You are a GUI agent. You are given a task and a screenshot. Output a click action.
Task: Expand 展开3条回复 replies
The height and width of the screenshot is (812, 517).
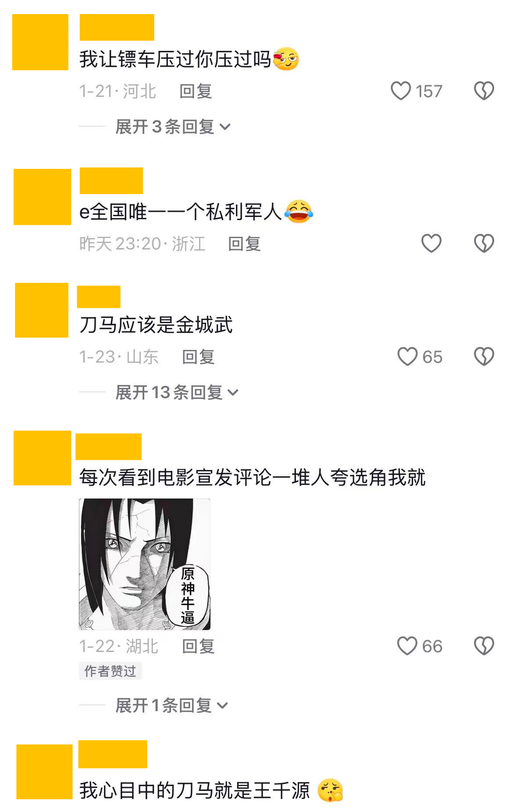click(x=173, y=127)
